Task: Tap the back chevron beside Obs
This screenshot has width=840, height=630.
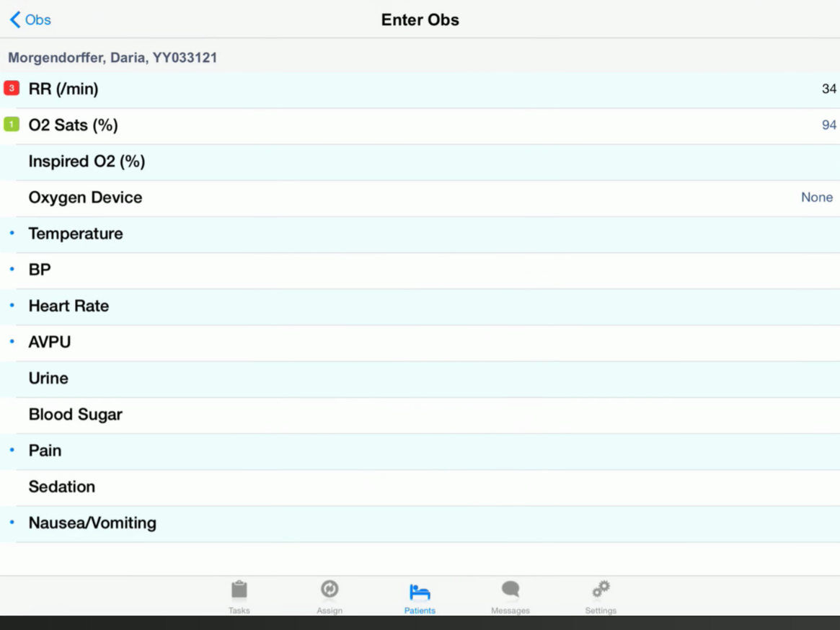Action: [15, 19]
